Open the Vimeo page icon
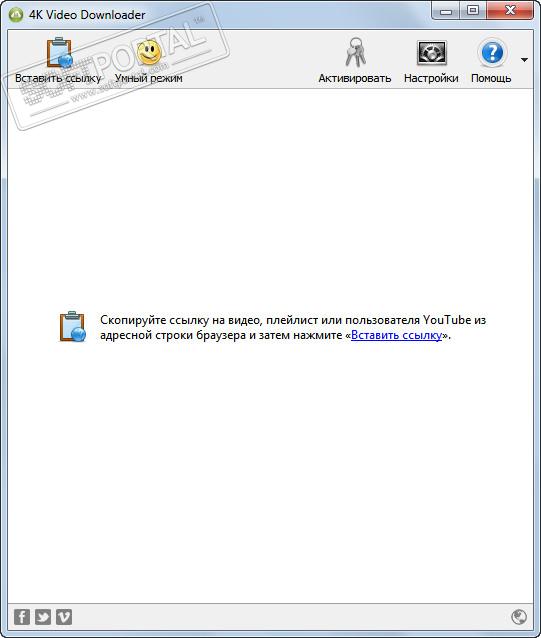This screenshot has width=541, height=638. pyautogui.click(x=64, y=617)
